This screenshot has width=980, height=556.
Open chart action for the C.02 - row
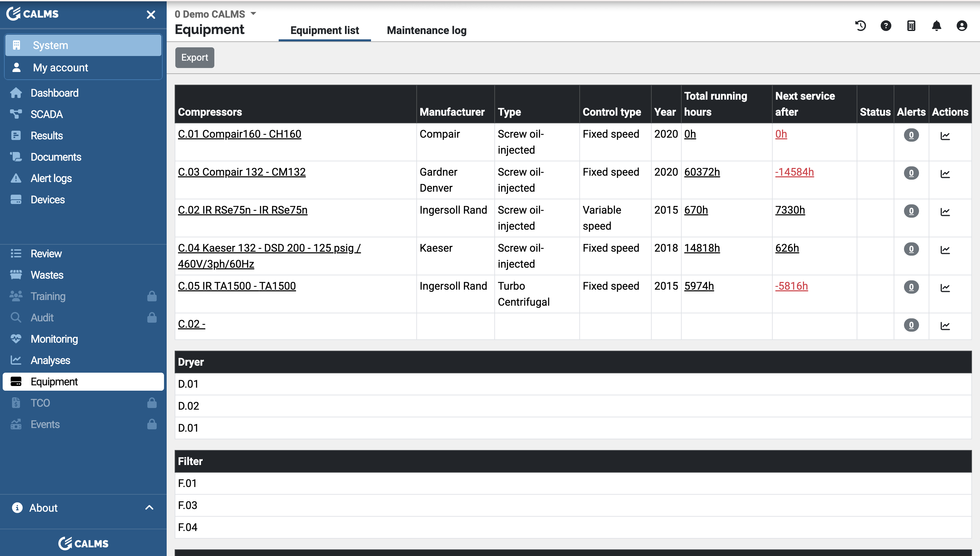pyautogui.click(x=945, y=325)
